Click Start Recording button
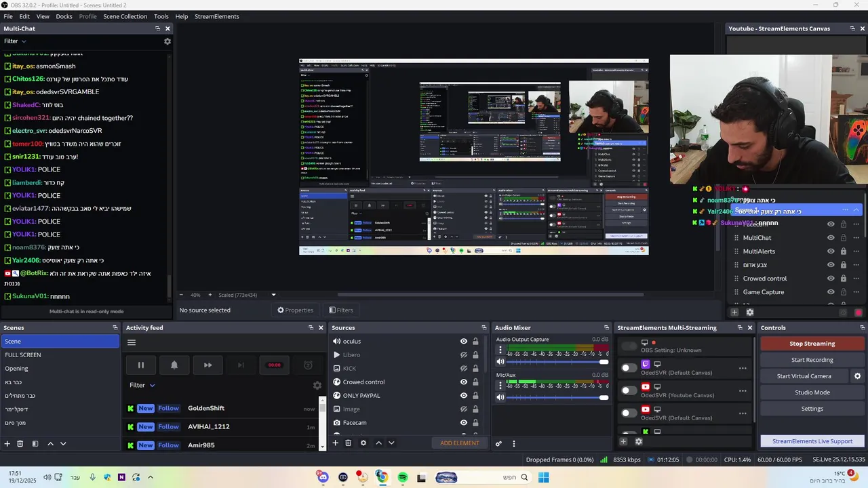Image resolution: width=868 pixels, height=488 pixels. [x=812, y=360]
